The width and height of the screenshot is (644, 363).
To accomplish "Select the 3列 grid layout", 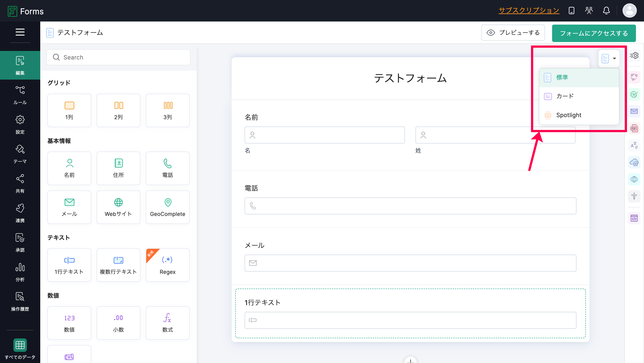I will point(167,110).
